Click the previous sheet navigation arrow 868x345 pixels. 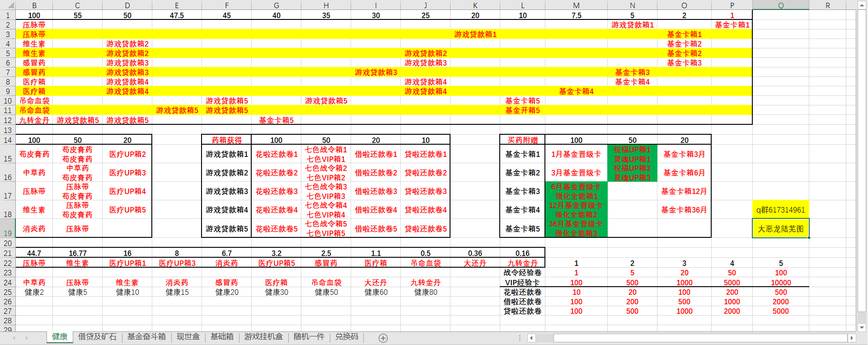14,338
